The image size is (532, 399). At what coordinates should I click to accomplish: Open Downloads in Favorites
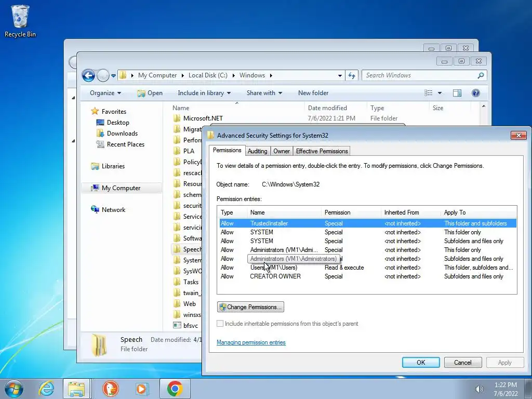pos(122,134)
